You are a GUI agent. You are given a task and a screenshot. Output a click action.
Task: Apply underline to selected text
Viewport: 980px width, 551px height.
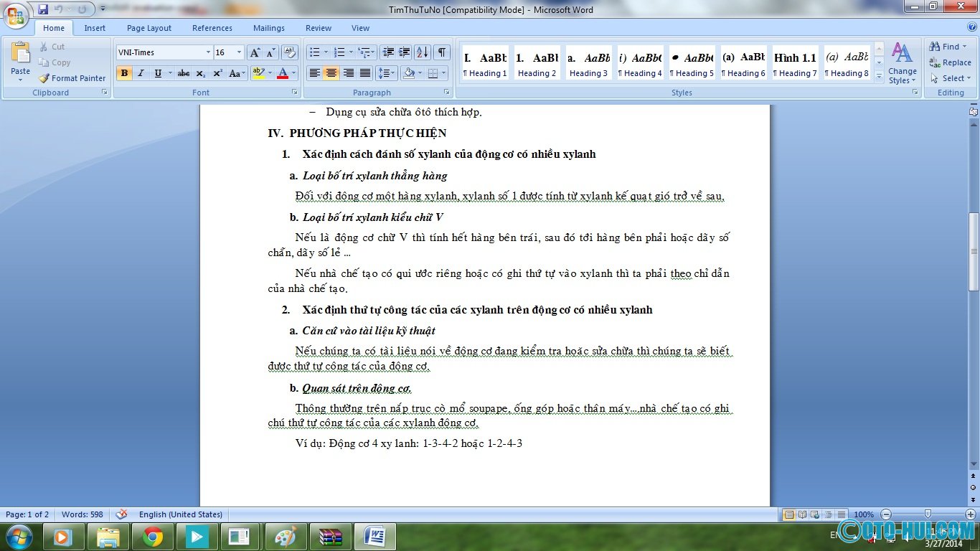tap(158, 73)
